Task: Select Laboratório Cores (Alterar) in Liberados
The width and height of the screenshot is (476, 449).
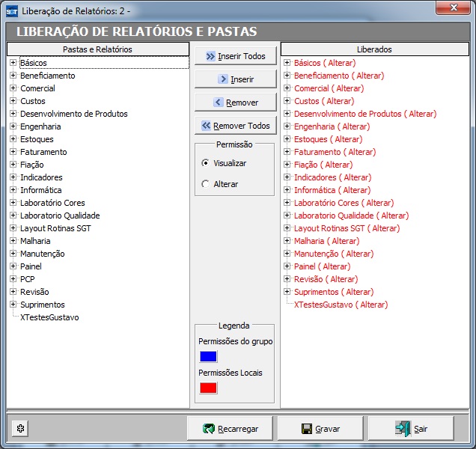Action: point(344,203)
